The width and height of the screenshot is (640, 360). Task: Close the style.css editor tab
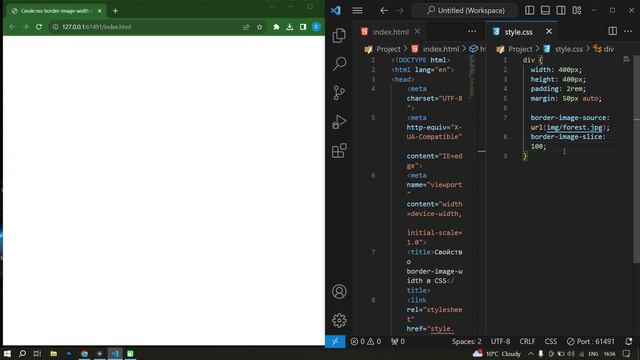click(549, 31)
